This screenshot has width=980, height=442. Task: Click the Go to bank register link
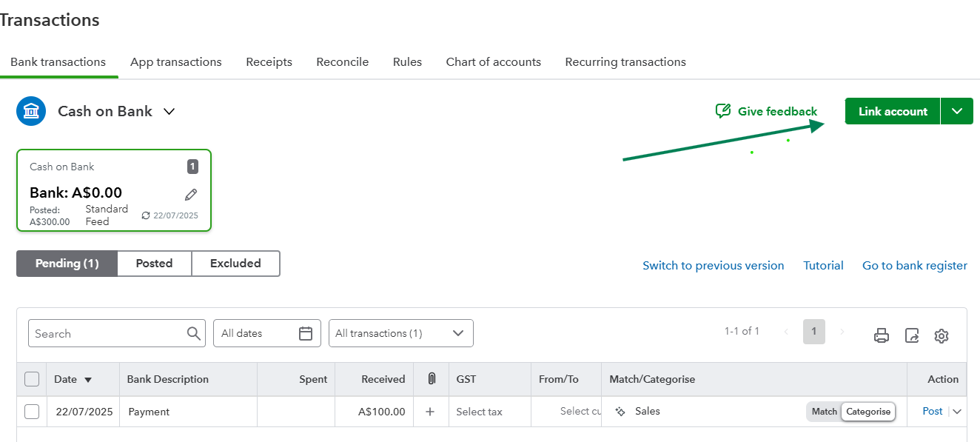point(914,265)
